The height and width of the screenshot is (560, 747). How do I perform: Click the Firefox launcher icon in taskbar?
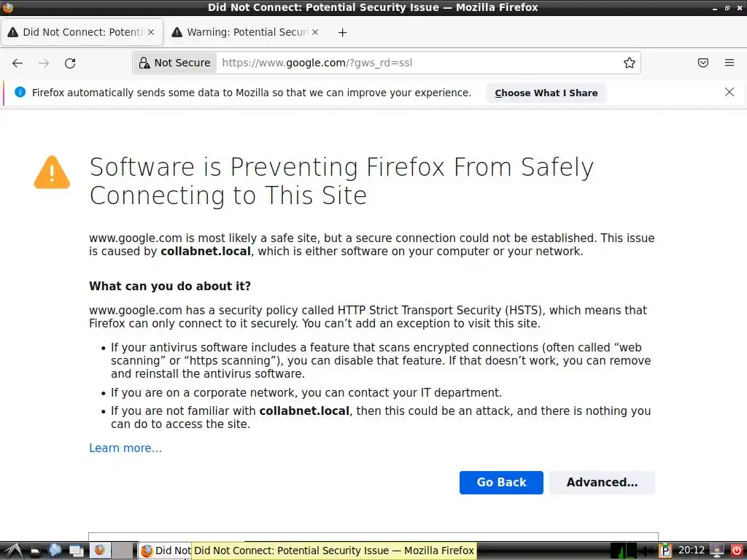(100, 551)
